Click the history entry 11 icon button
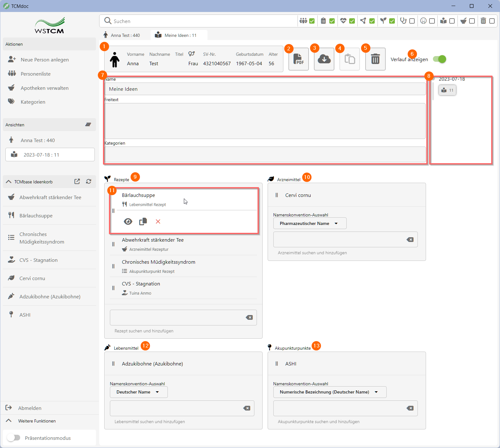500x448 pixels. tap(447, 90)
